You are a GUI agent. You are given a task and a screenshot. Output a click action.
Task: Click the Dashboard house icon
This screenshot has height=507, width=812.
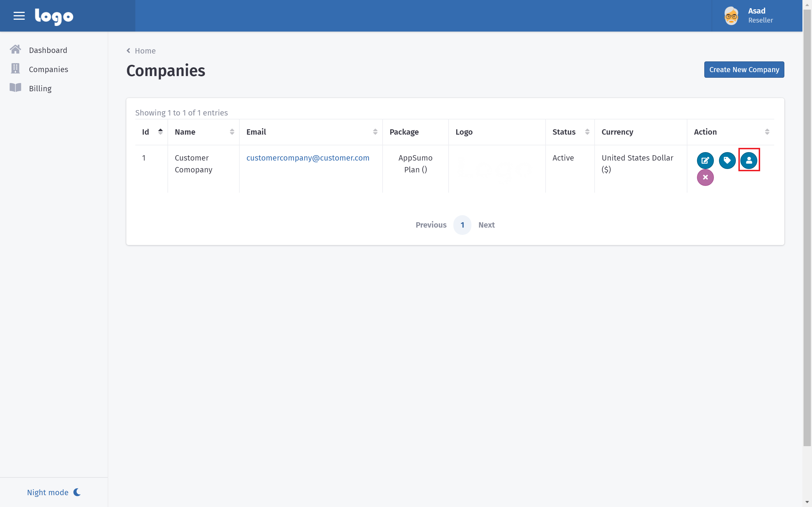[15, 50]
